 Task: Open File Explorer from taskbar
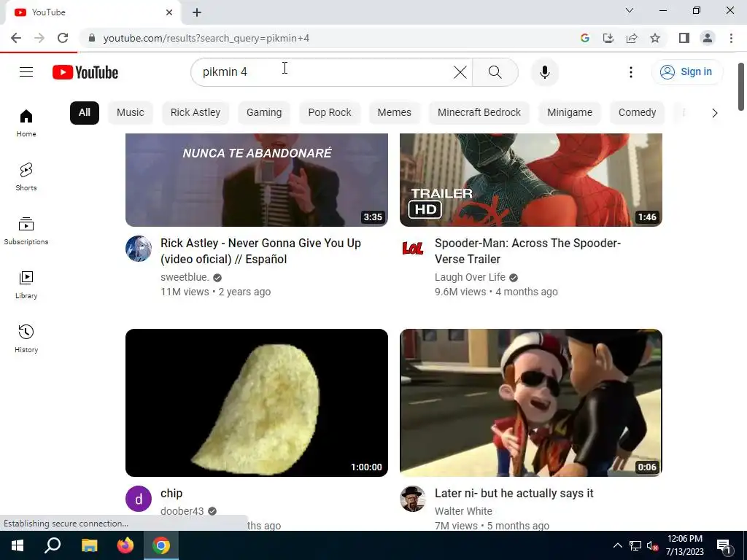[x=90, y=545]
